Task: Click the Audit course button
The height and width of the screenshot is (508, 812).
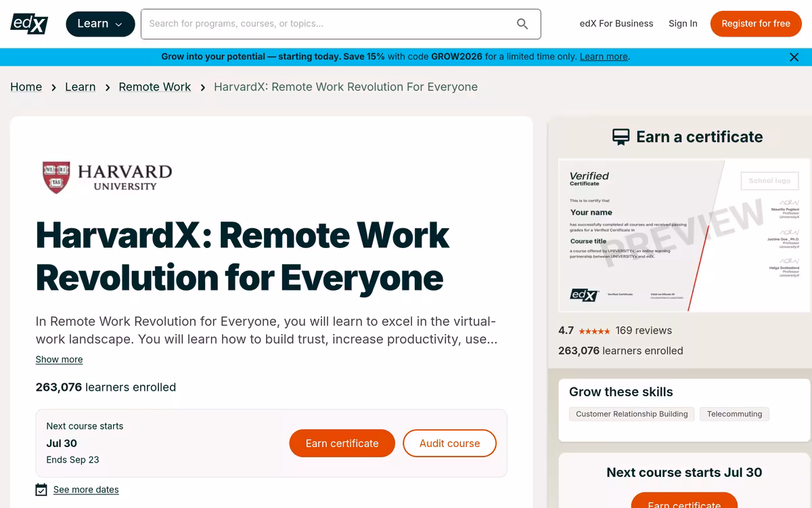Action: [449, 444]
